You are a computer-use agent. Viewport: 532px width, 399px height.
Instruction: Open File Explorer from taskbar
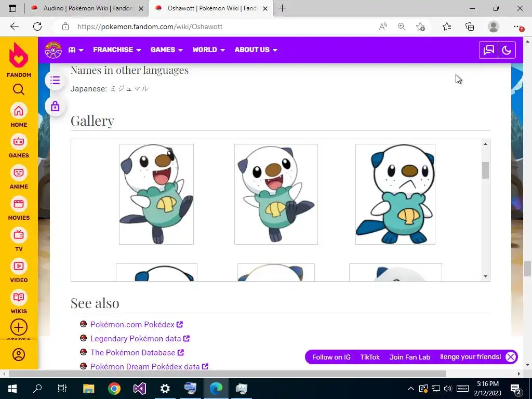pos(88,389)
